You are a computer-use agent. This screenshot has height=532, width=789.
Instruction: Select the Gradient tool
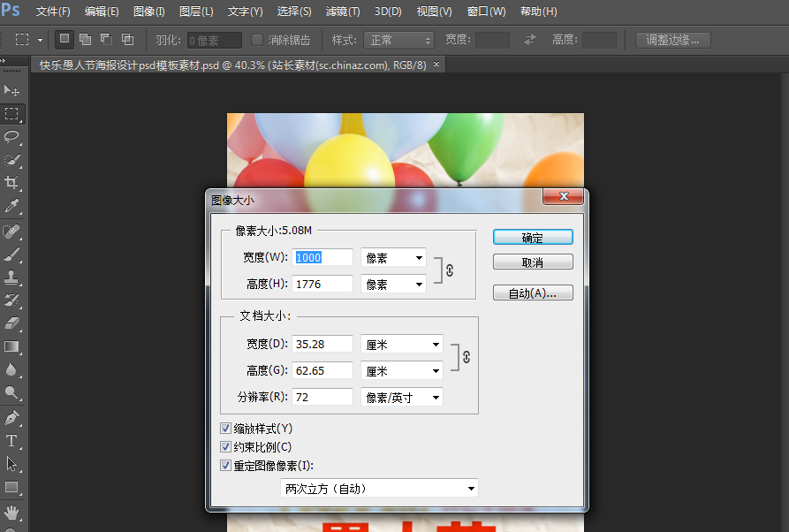coord(11,346)
